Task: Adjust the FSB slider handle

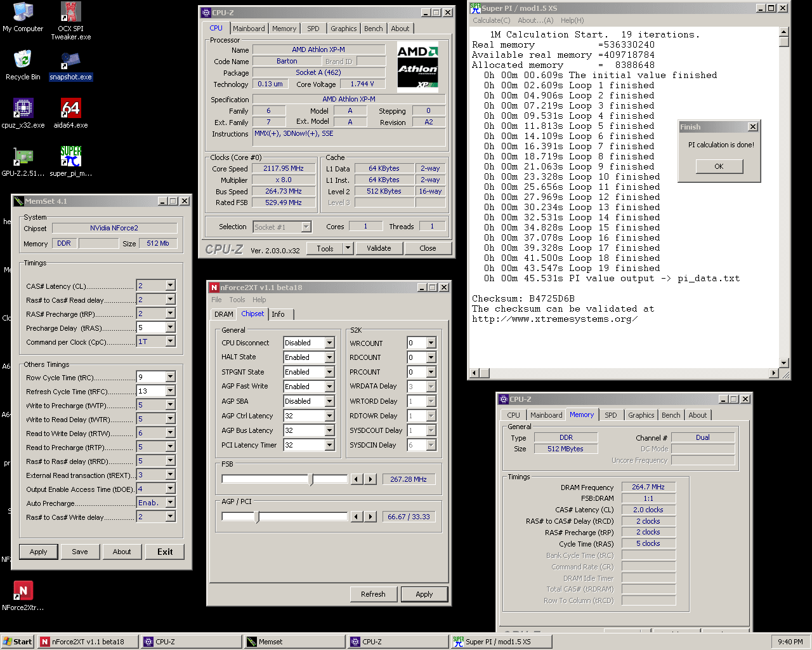Action: (311, 479)
